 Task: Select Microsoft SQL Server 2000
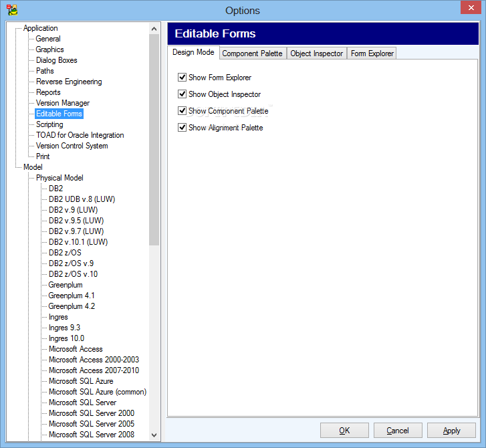92,413
